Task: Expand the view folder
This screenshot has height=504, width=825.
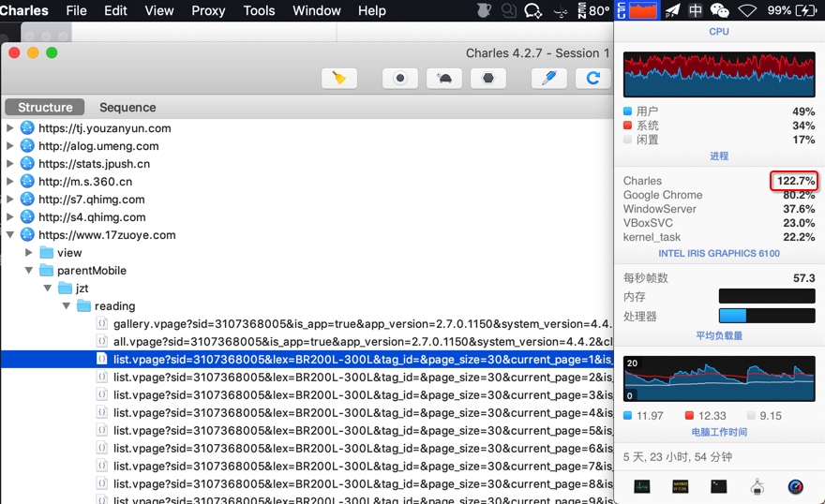Action: click(29, 252)
